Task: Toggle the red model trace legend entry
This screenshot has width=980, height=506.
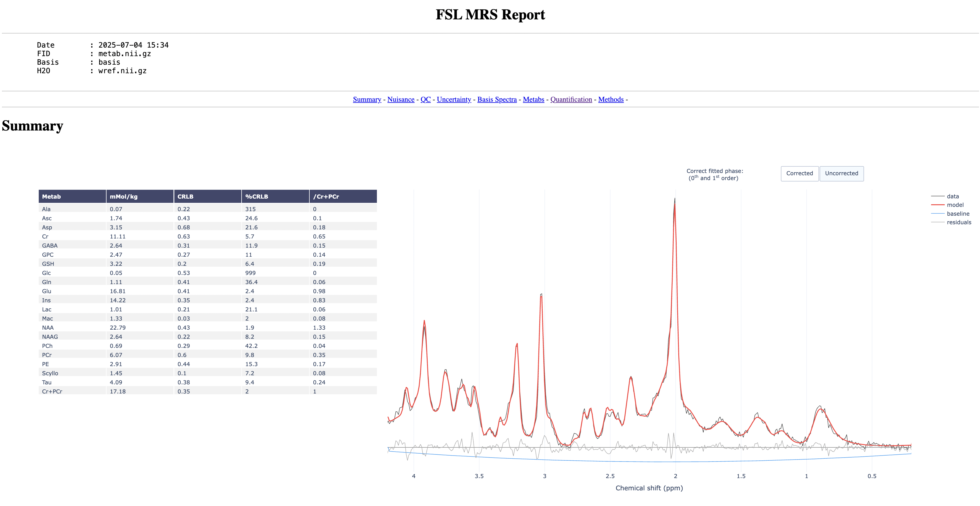Action: point(955,205)
